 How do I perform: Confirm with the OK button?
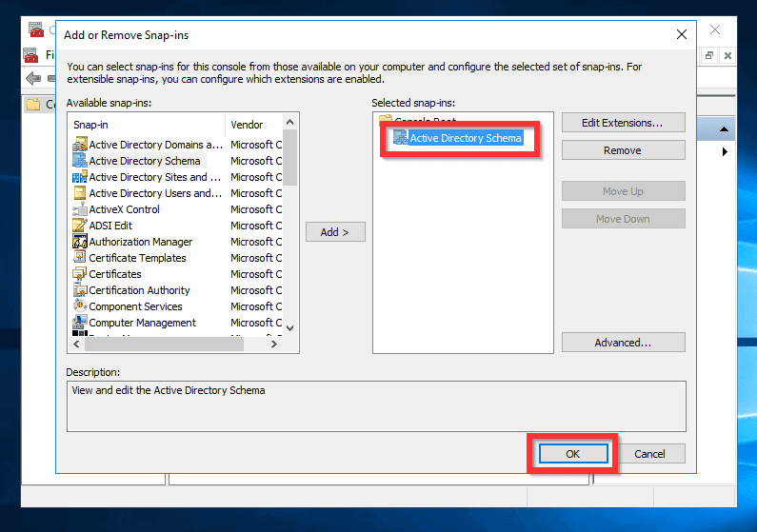[x=573, y=453]
